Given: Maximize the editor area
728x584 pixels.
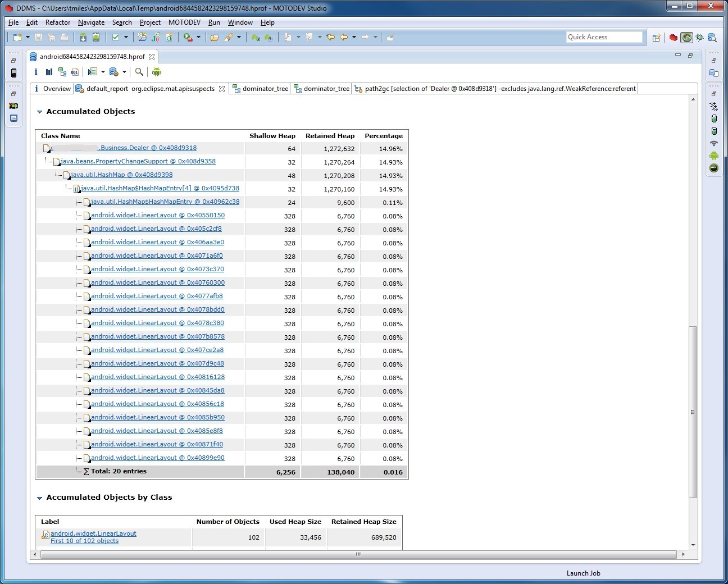Looking at the screenshot, I should click(x=690, y=56).
